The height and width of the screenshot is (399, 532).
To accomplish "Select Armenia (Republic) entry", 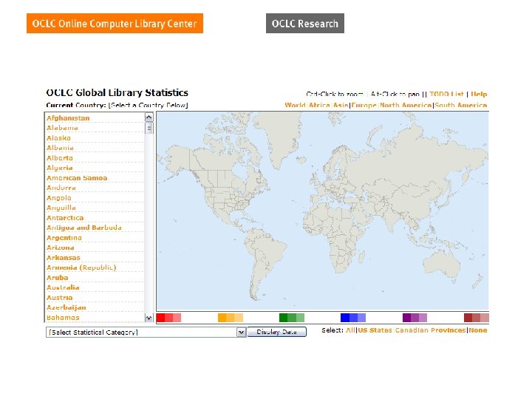I will [x=81, y=267].
